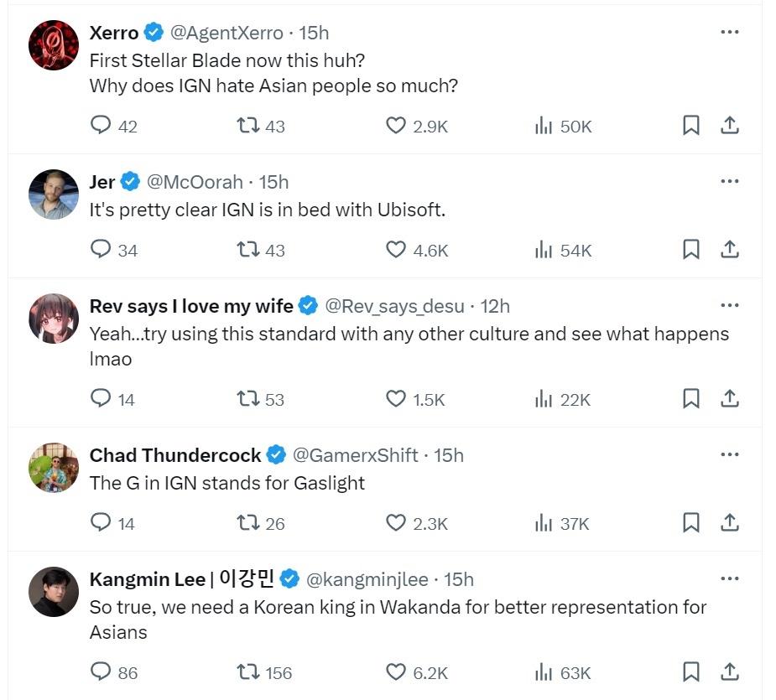The height and width of the screenshot is (700, 776).
Task: Open the @AgentXerro profile handle
Action: click(227, 33)
